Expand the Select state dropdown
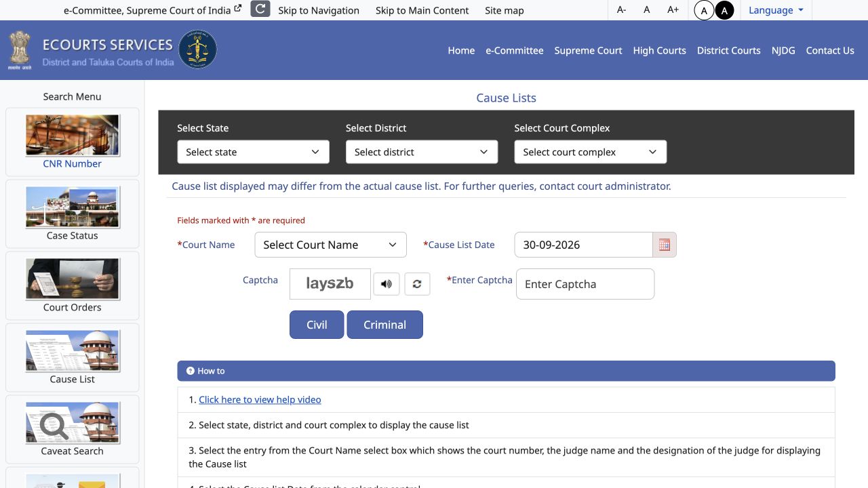 point(253,152)
